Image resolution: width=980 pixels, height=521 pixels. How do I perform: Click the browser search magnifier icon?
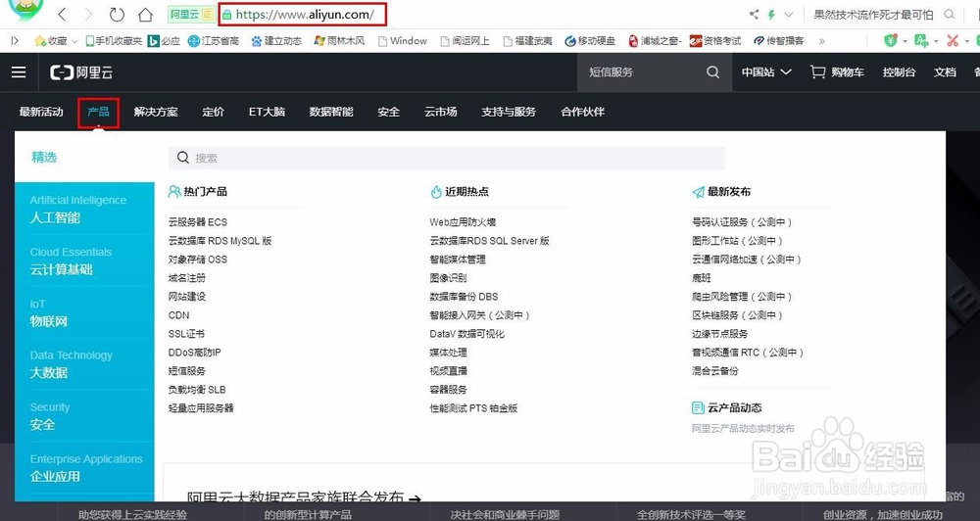[950, 15]
